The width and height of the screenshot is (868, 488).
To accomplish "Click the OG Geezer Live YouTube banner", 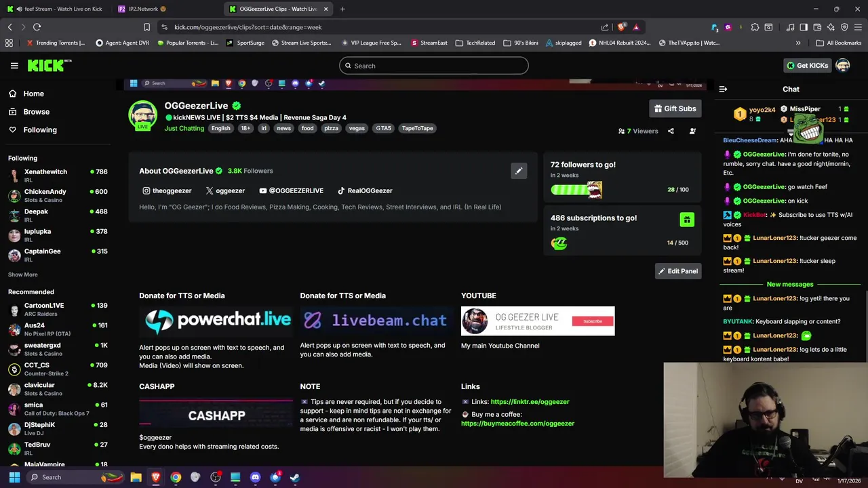I will coord(538,321).
